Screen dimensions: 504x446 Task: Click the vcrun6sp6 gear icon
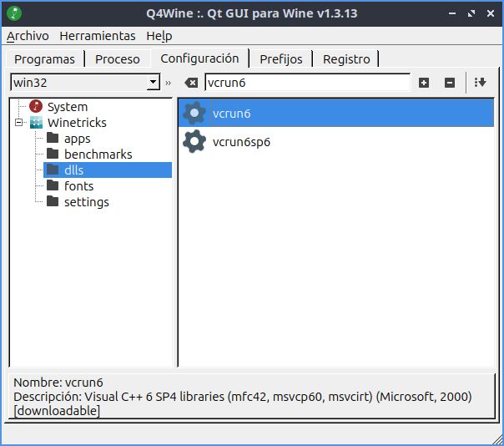pyautogui.click(x=194, y=141)
